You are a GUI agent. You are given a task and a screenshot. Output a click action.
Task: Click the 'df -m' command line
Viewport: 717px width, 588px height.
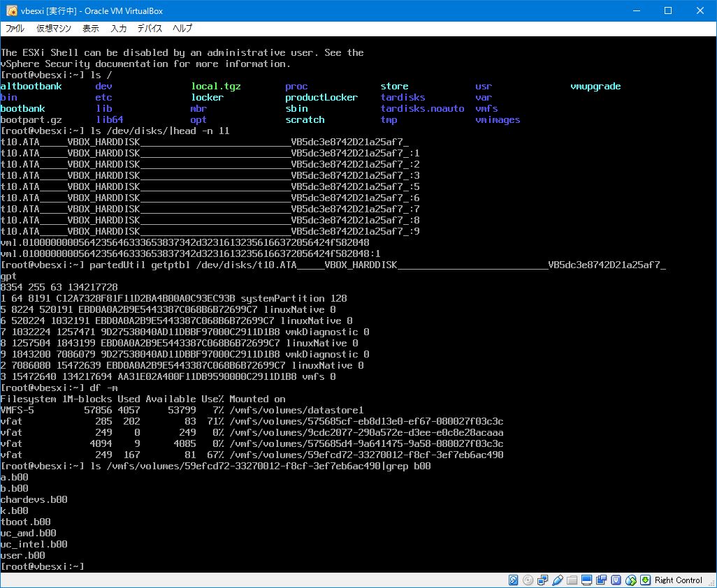click(104, 388)
